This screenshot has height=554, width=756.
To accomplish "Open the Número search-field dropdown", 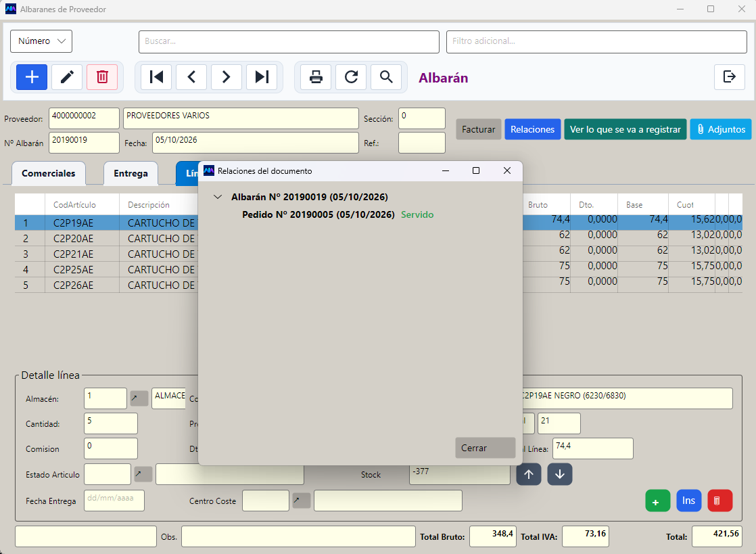I will [x=41, y=41].
